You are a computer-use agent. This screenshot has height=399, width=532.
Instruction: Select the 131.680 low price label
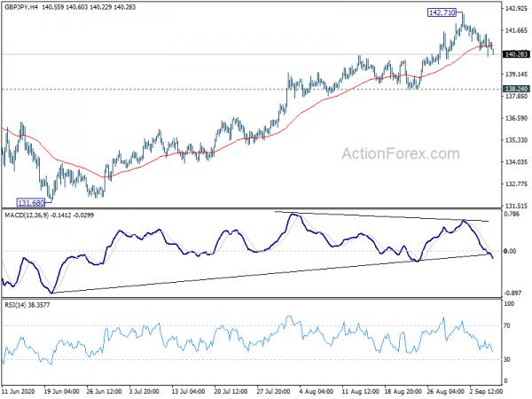click(x=30, y=202)
